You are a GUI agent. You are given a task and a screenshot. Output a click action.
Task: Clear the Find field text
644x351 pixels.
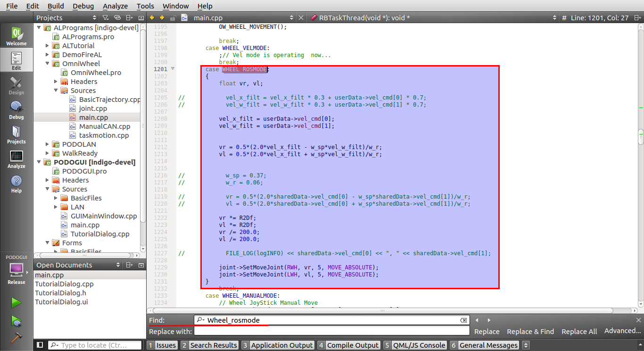464,320
